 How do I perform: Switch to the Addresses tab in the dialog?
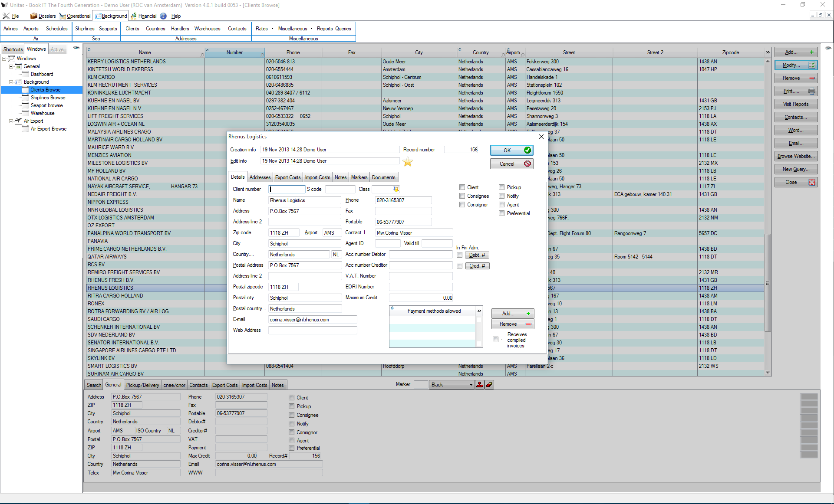coord(260,177)
